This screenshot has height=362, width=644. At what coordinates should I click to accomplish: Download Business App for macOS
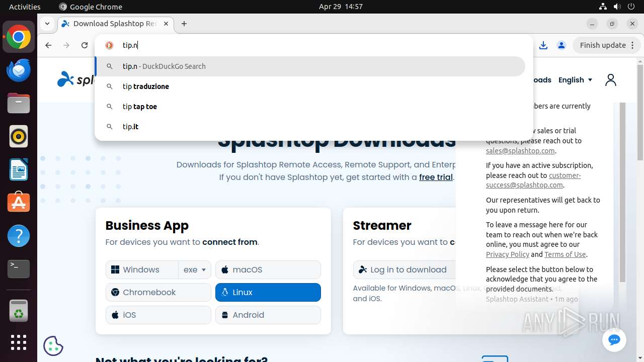coord(268,269)
